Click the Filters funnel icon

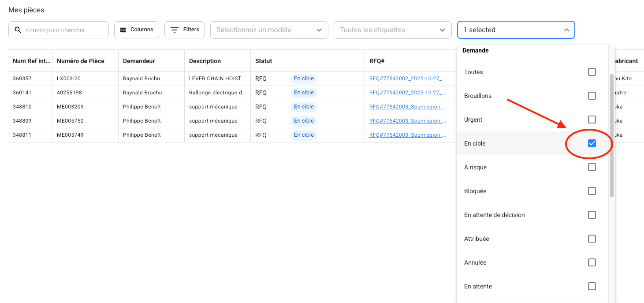(175, 30)
